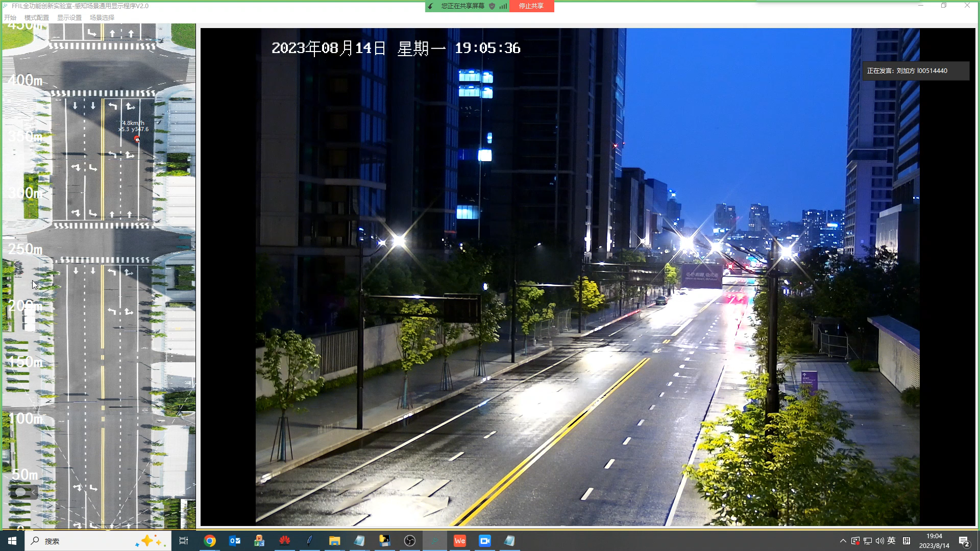
Task: Expand the 显示设置 dropdown menu
Action: click(69, 17)
